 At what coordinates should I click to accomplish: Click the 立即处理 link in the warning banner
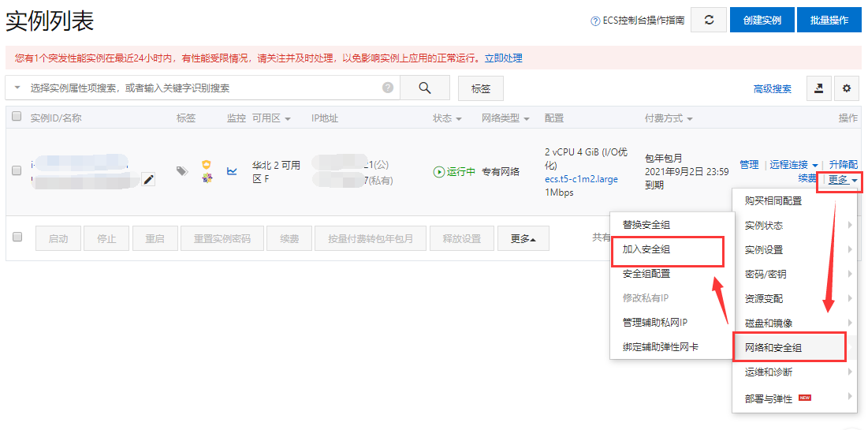click(x=503, y=58)
